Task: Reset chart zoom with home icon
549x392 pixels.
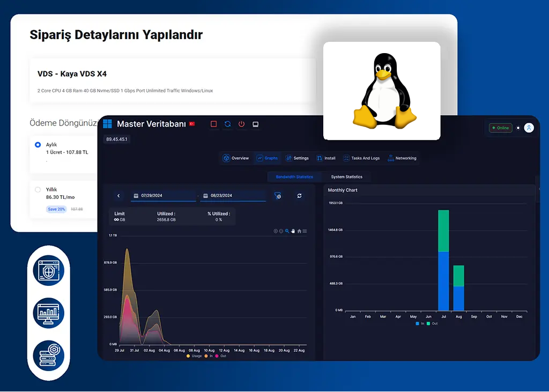Action: coord(299,231)
